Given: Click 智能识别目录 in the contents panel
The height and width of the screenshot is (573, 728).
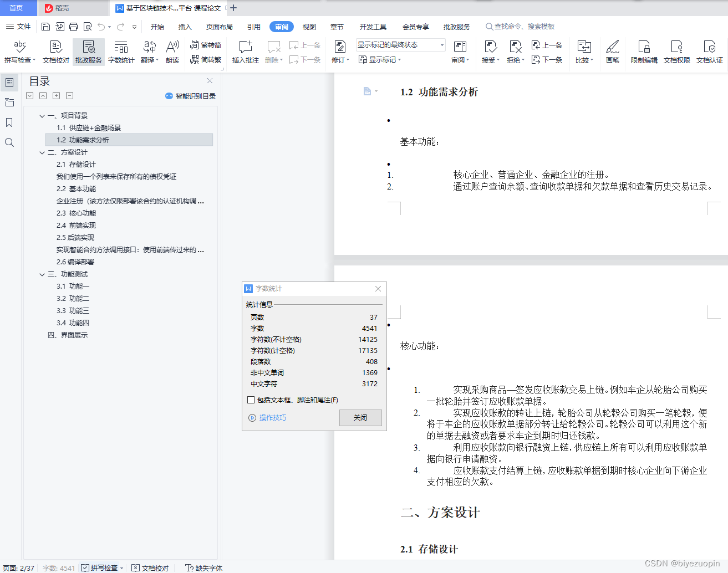Looking at the screenshot, I should pos(190,95).
